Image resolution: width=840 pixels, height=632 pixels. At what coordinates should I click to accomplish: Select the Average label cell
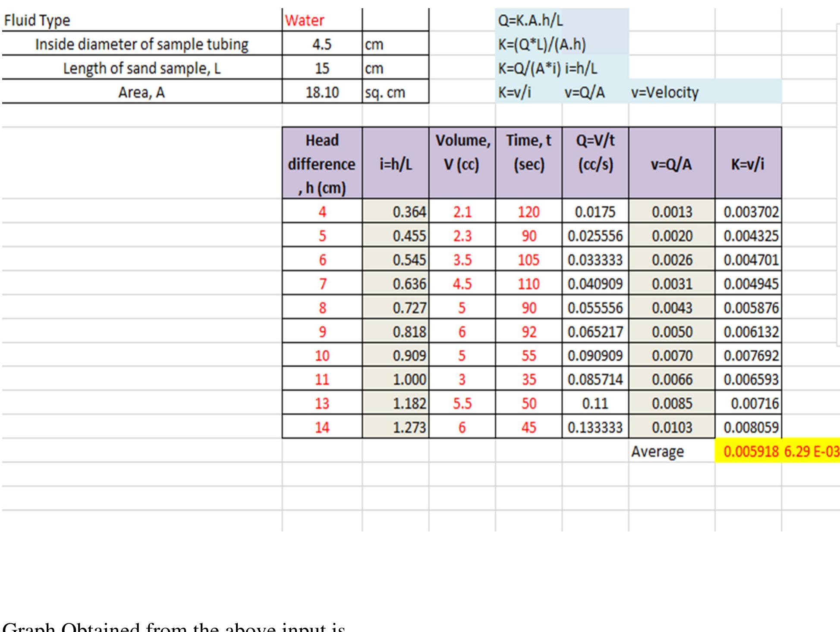pyautogui.click(x=658, y=452)
